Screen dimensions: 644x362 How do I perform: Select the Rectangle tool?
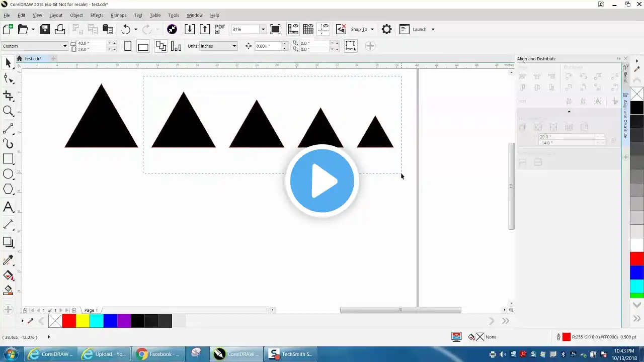8,159
